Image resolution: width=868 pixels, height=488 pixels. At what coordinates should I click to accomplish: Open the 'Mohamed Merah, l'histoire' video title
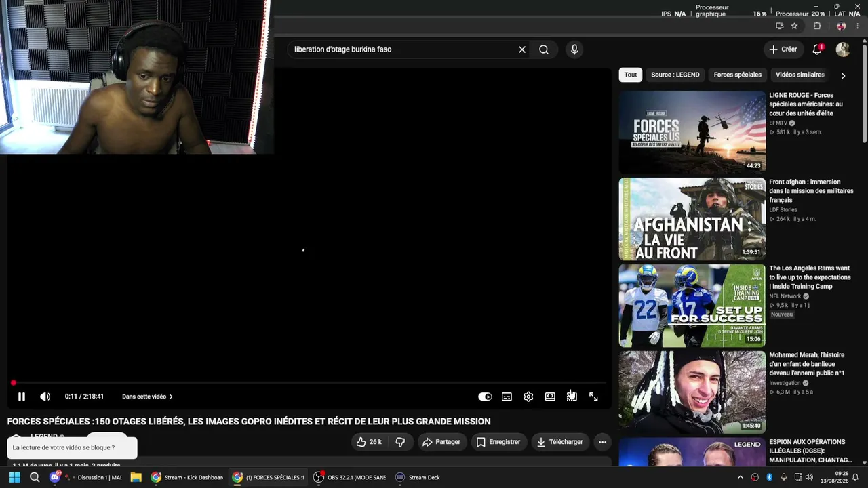click(x=807, y=364)
